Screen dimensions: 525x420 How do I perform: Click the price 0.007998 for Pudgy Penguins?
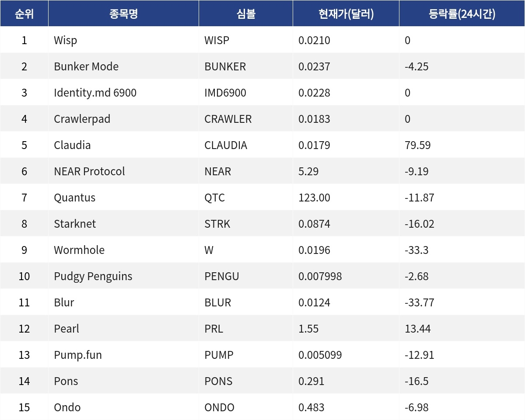(x=320, y=276)
